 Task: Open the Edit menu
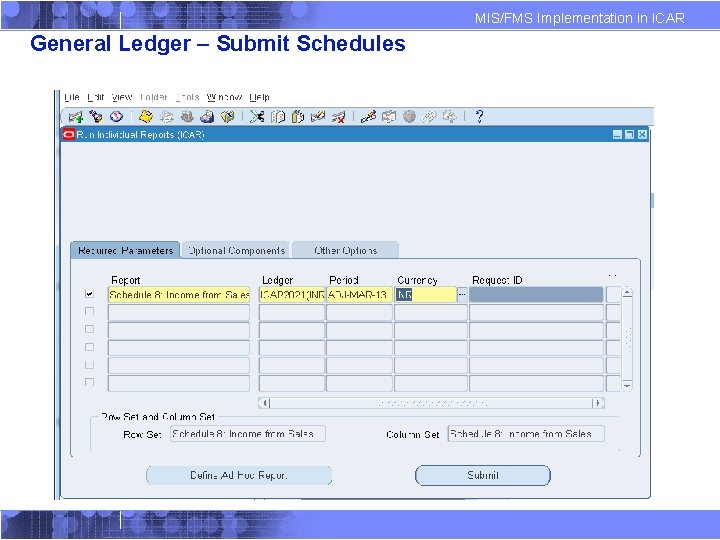[96, 97]
